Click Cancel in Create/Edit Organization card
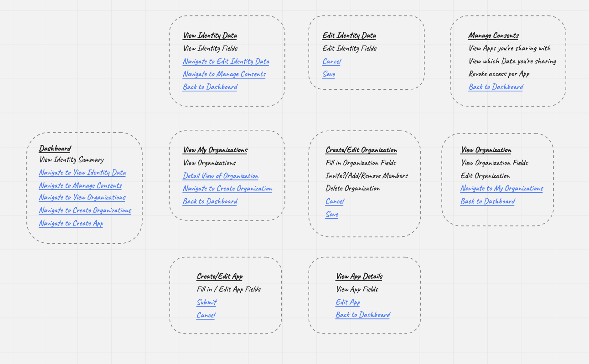This screenshot has width=589, height=364. (x=335, y=201)
